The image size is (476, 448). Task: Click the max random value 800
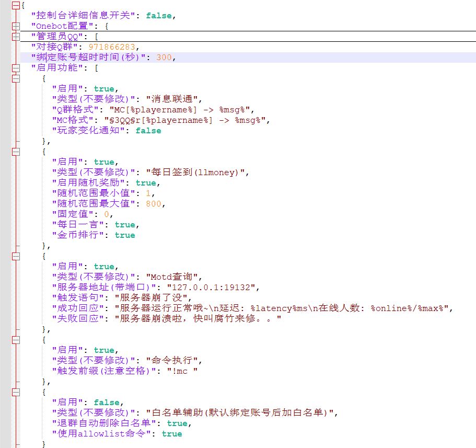tap(154, 204)
